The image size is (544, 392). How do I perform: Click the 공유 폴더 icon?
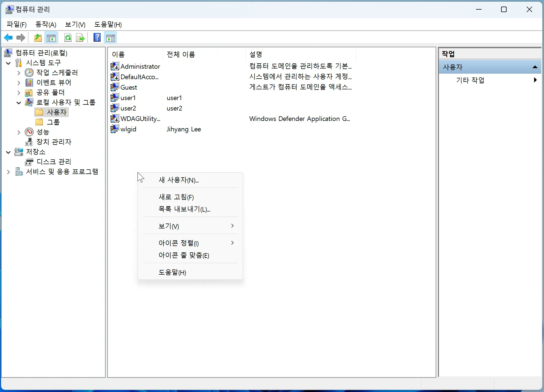[x=29, y=92]
